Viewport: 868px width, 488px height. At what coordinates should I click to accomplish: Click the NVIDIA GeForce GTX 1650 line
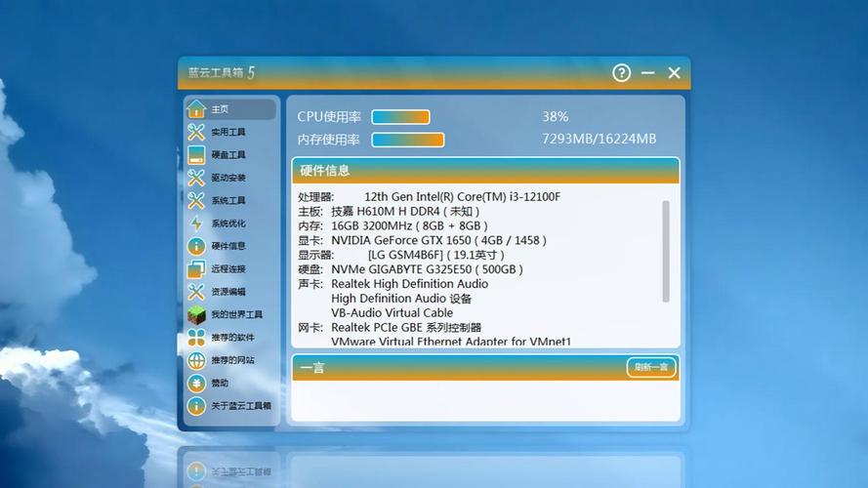[422, 240]
